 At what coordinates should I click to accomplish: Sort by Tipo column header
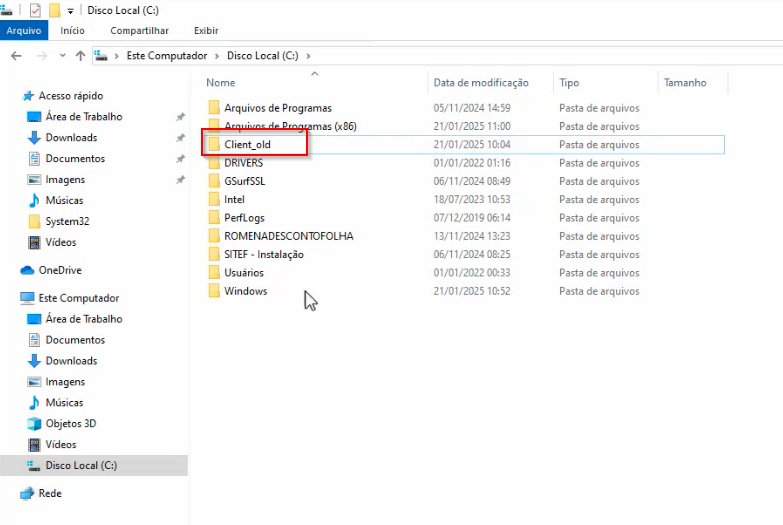coord(569,82)
